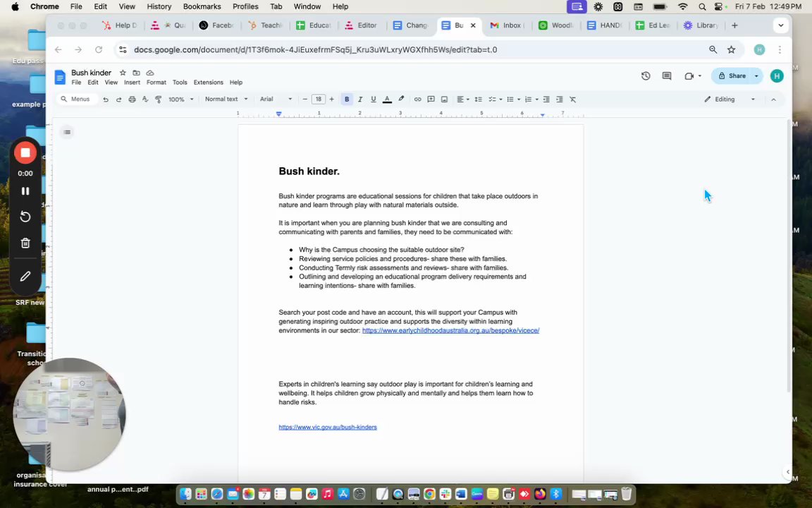The image size is (812, 508).
Task: Increase the font size
Action: [331, 99]
